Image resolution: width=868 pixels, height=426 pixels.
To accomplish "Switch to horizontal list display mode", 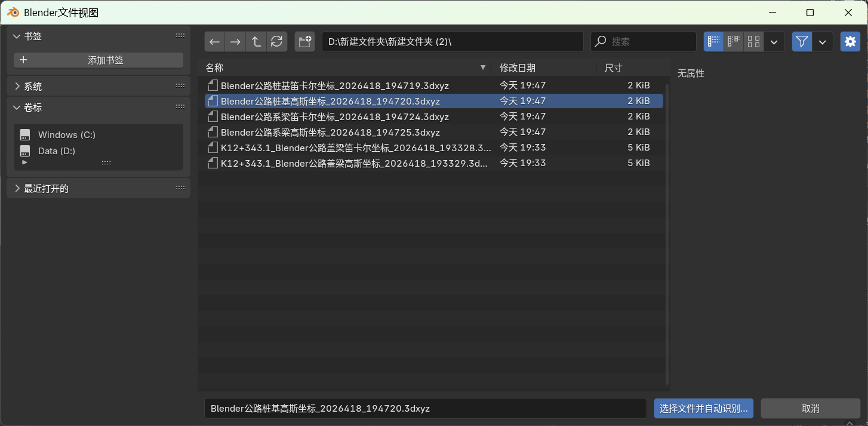I will (734, 42).
